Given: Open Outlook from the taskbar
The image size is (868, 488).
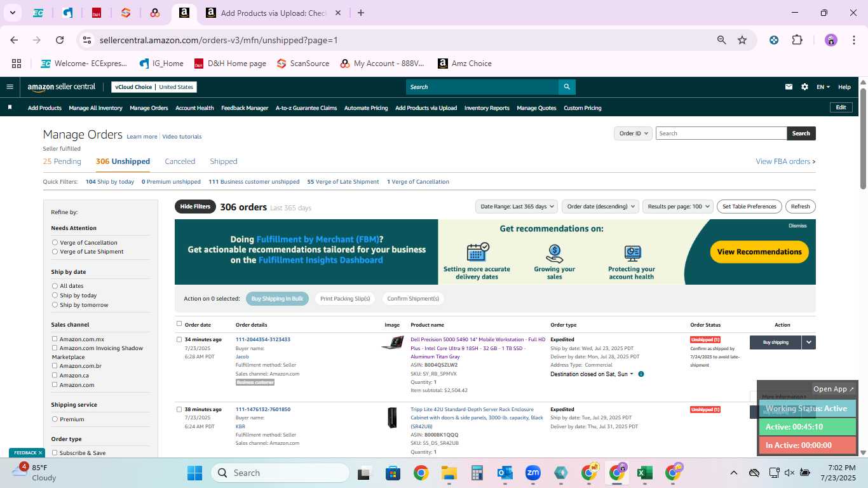Looking at the screenshot, I should point(505,473).
